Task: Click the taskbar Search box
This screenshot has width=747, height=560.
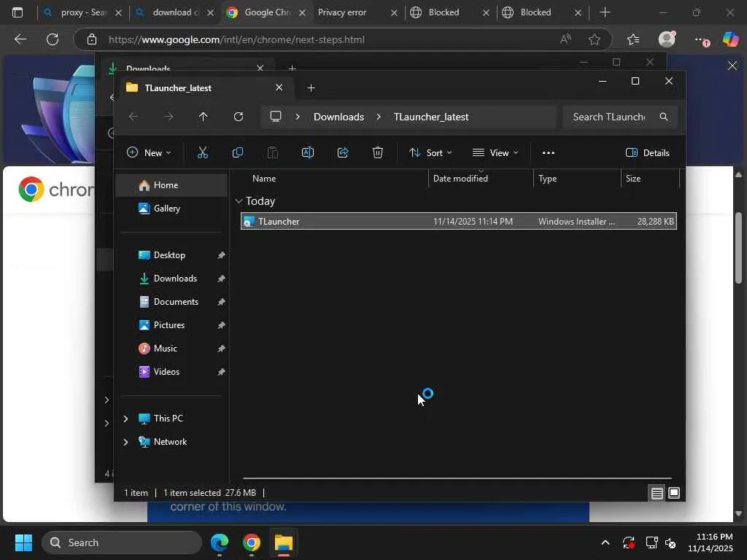Action: (122, 542)
